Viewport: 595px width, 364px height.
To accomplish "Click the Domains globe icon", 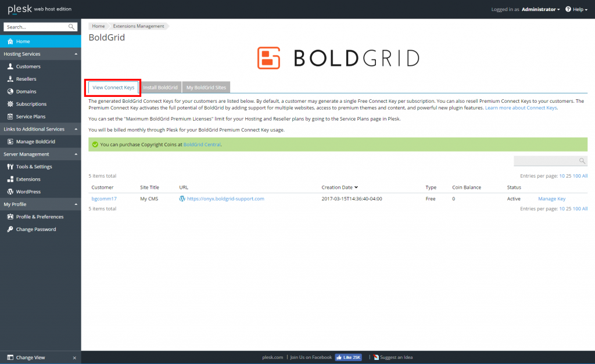I will point(10,91).
